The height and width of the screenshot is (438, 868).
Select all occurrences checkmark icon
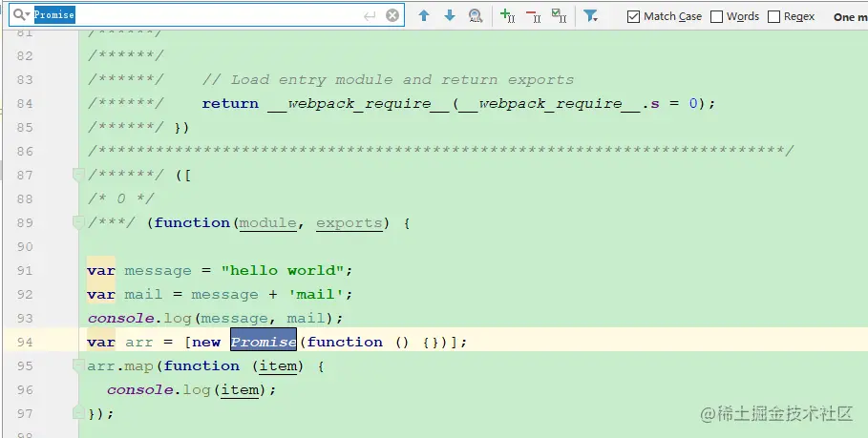click(x=560, y=15)
